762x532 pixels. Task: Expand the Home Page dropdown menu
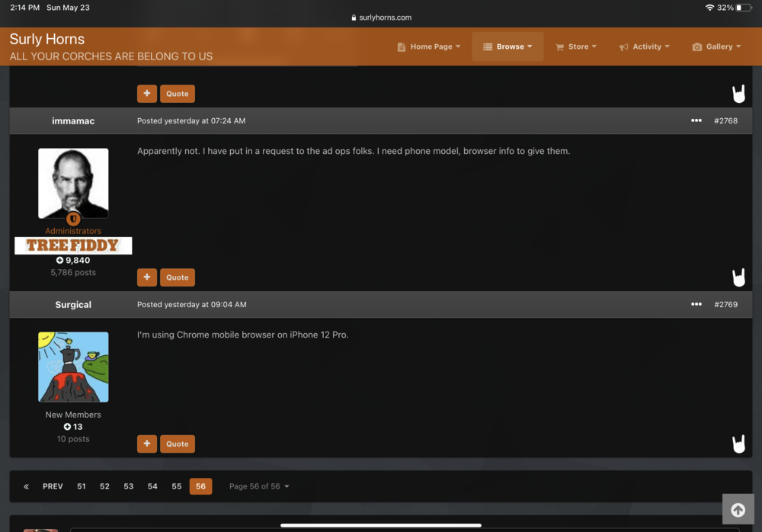click(429, 46)
